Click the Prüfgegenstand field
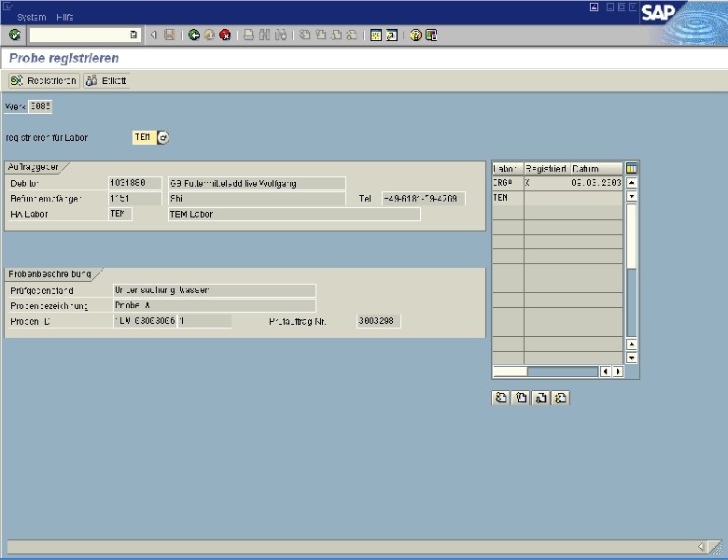 [215, 290]
